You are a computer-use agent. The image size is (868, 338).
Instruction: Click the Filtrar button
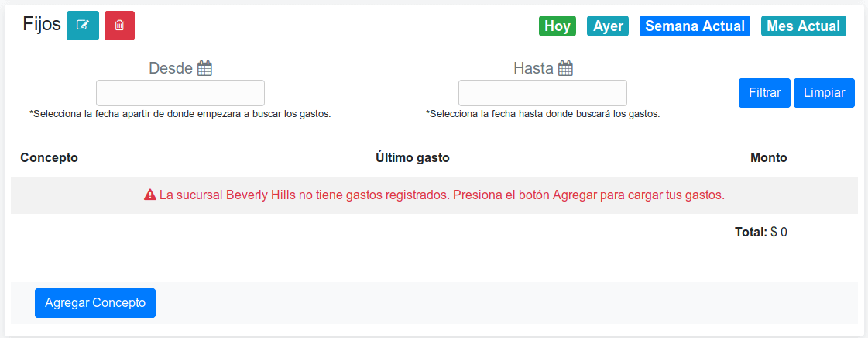tap(764, 93)
